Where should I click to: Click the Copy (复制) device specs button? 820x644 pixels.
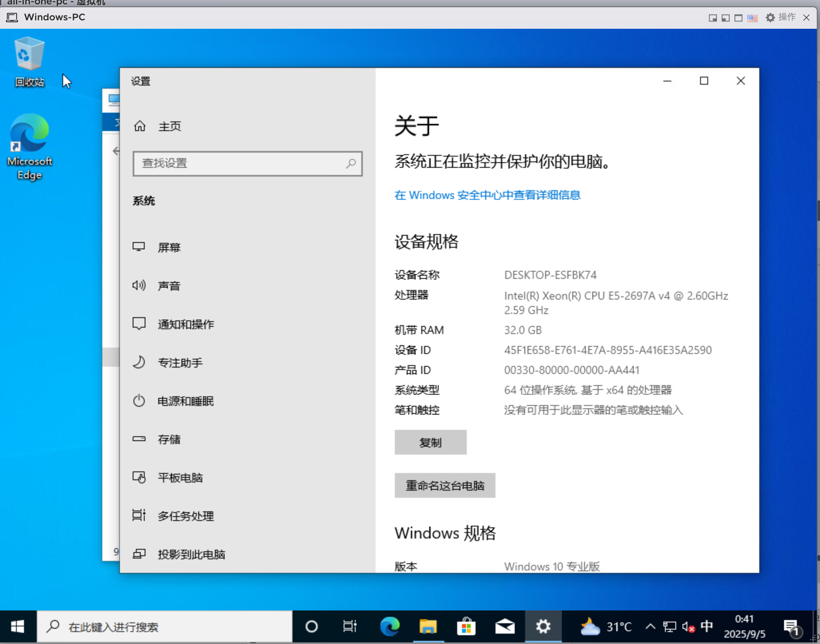[430, 442]
